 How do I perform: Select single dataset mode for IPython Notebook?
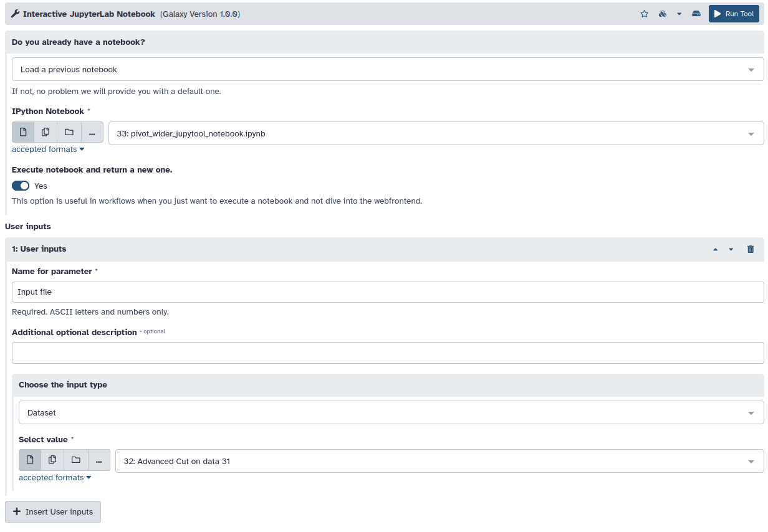pos(23,132)
